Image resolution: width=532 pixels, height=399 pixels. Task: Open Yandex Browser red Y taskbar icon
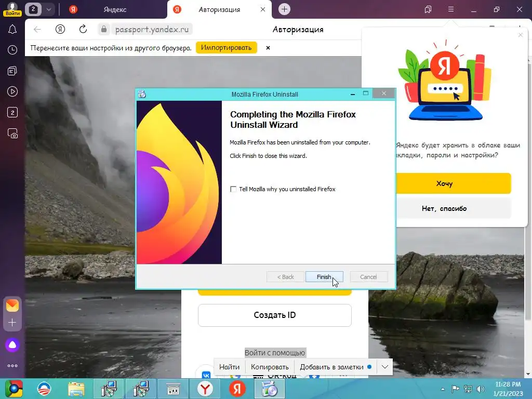pos(205,389)
